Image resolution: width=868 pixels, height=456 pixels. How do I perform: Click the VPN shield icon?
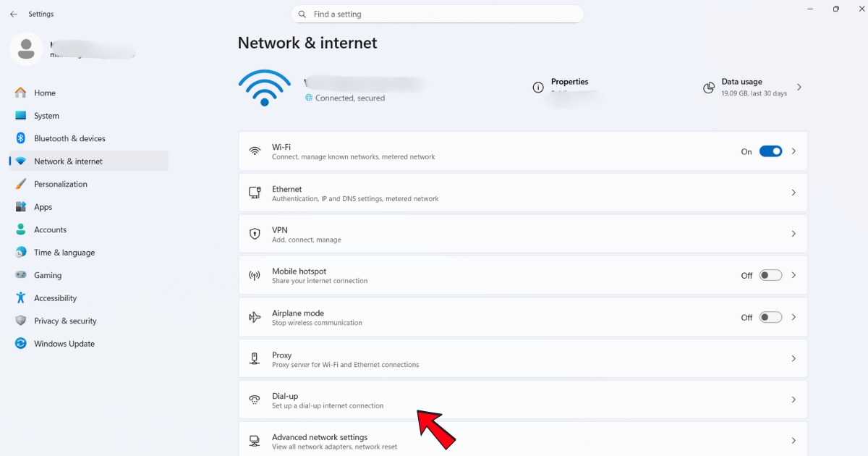coord(254,233)
